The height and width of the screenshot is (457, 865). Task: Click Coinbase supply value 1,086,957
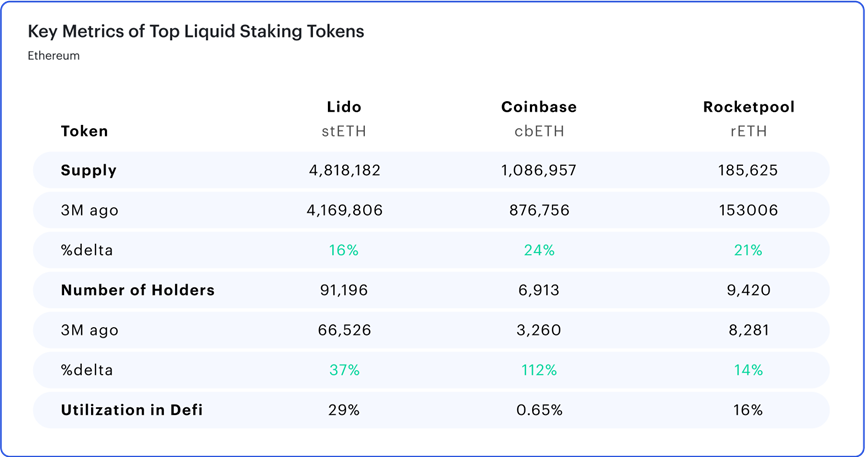tap(539, 170)
